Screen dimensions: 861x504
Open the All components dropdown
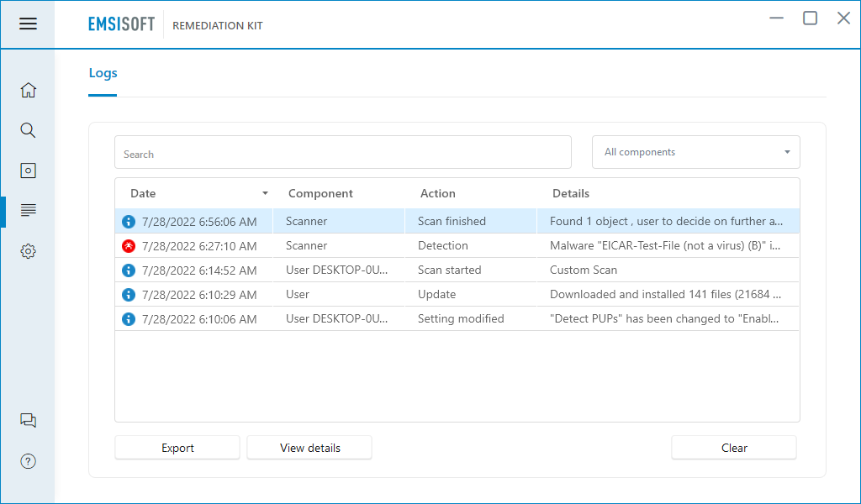[695, 152]
